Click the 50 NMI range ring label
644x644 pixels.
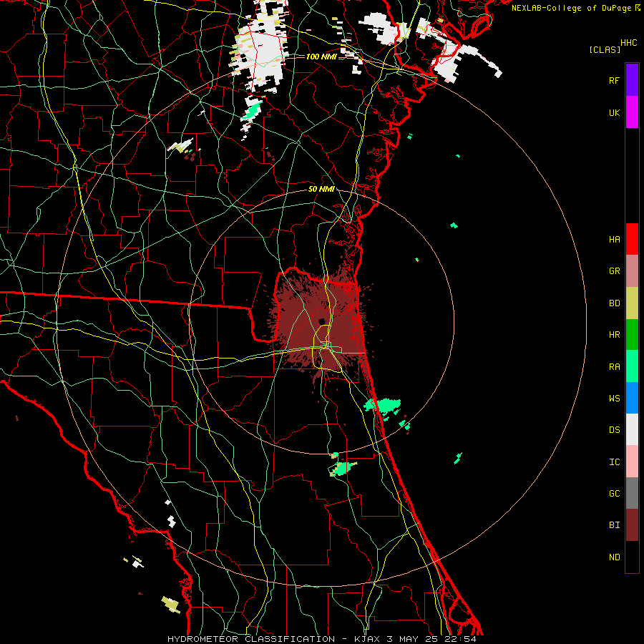coord(321,189)
